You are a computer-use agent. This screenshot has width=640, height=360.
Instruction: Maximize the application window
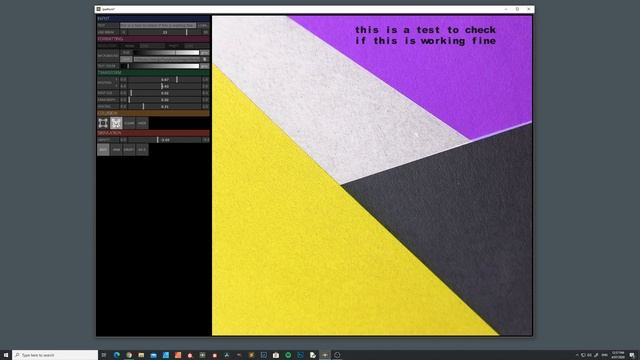[517, 9]
